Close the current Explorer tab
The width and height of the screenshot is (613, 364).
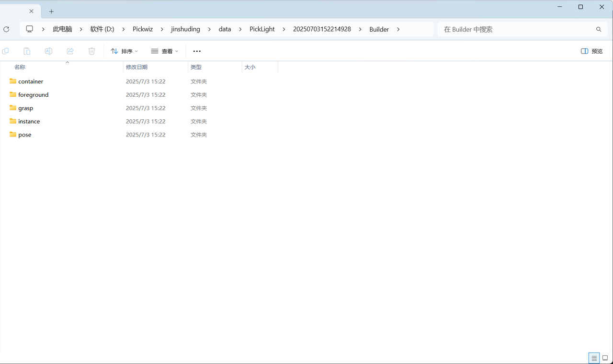(x=31, y=11)
